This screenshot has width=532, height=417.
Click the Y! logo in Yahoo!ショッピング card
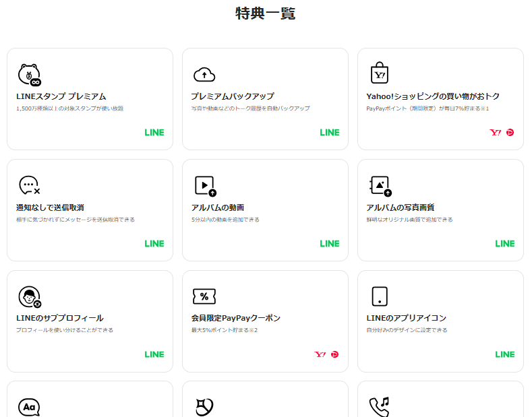click(x=496, y=133)
